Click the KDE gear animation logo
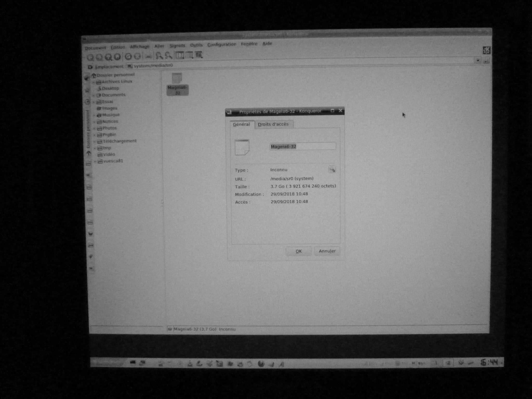 (487, 50)
